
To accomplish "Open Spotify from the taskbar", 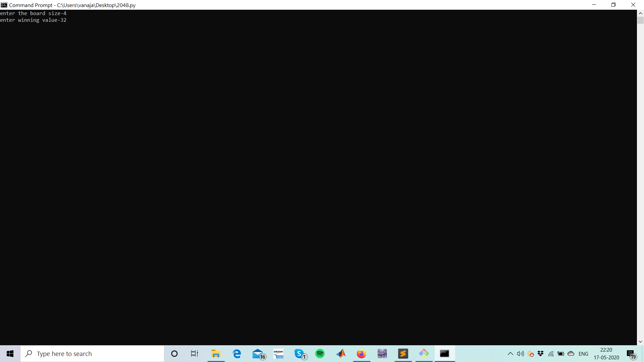I will click(320, 354).
